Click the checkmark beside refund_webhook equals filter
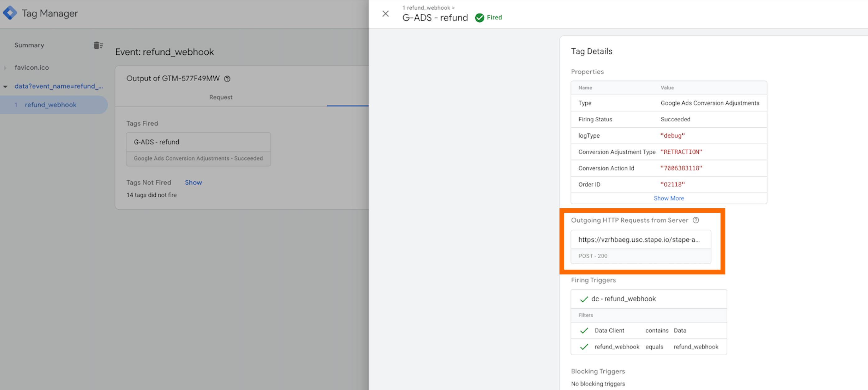The image size is (868, 390). [584, 347]
